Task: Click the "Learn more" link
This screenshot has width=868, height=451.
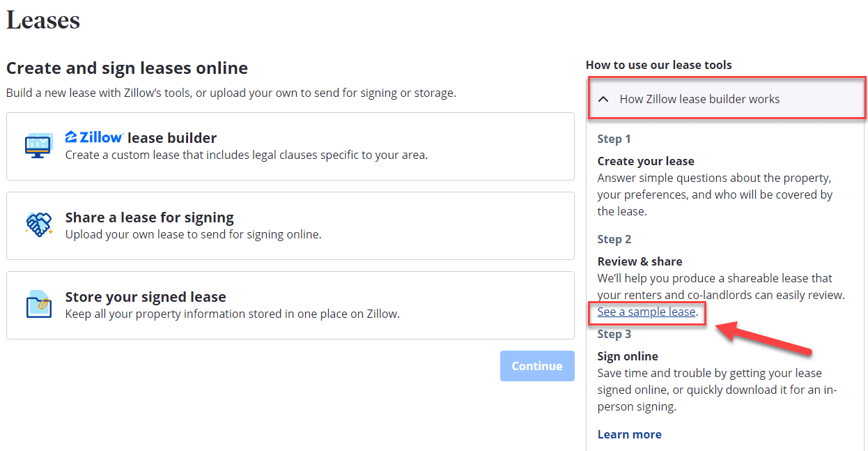Action: click(x=629, y=434)
